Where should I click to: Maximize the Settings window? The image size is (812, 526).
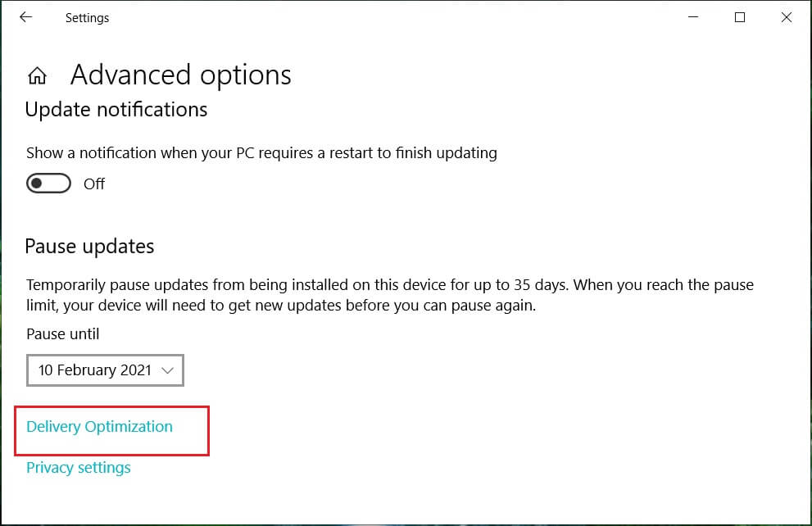pos(740,17)
